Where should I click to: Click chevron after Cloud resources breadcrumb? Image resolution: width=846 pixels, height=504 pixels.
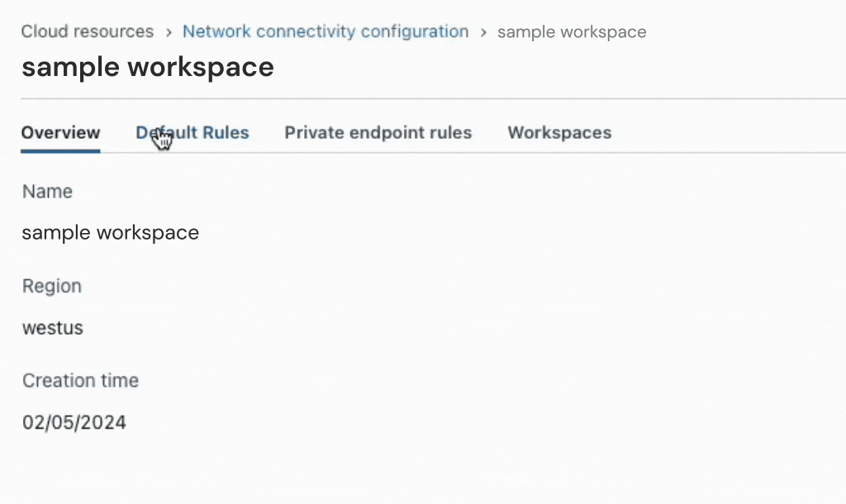point(169,33)
